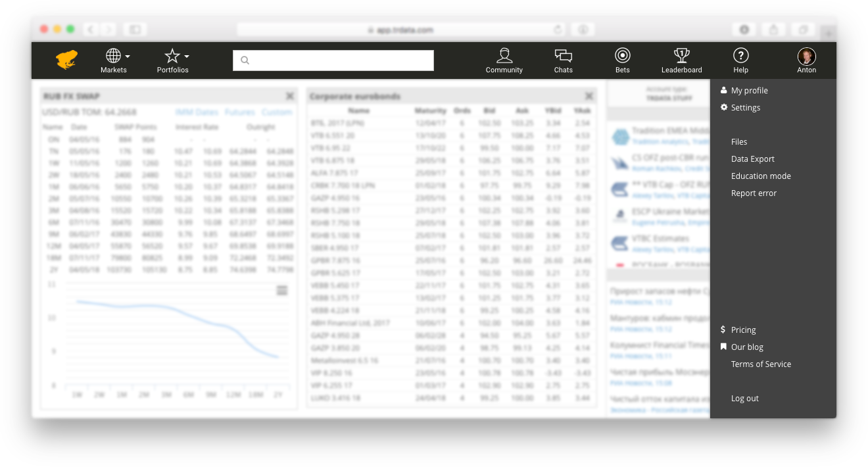Open Terms of Service link
This screenshot has height=467, width=868.
(761, 364)
